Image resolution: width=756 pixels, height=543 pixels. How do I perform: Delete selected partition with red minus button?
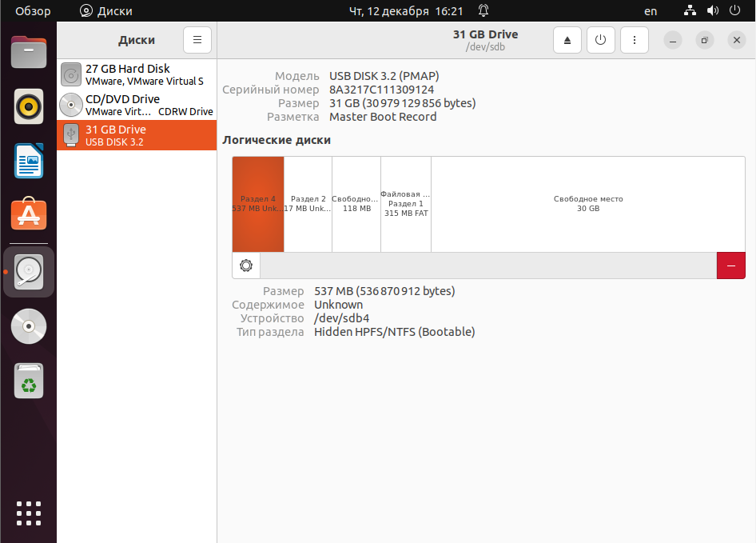730,266
